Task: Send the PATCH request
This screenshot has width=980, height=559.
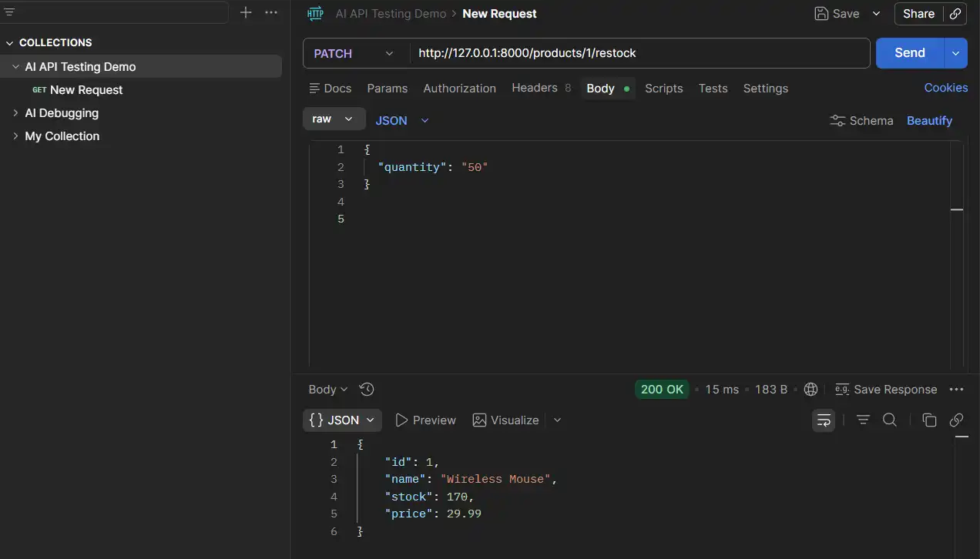Action: coord(908,52)
